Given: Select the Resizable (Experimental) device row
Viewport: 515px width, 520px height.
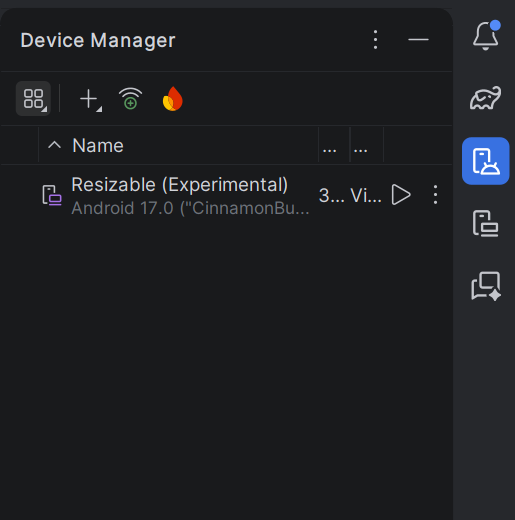Looking at the screenshot, I should (227, 195).
